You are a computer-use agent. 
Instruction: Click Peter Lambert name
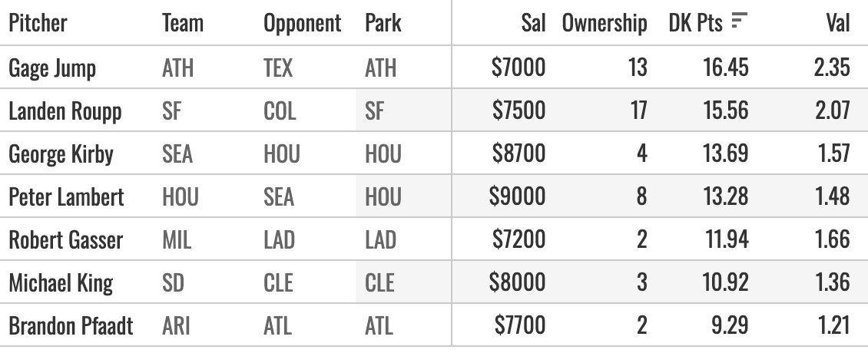[x=66, y=196]
